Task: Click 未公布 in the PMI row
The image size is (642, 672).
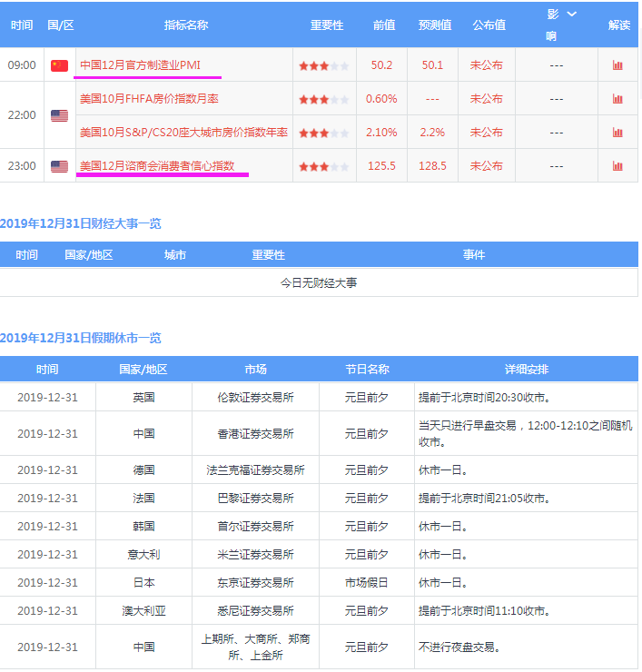Action: 487,65
